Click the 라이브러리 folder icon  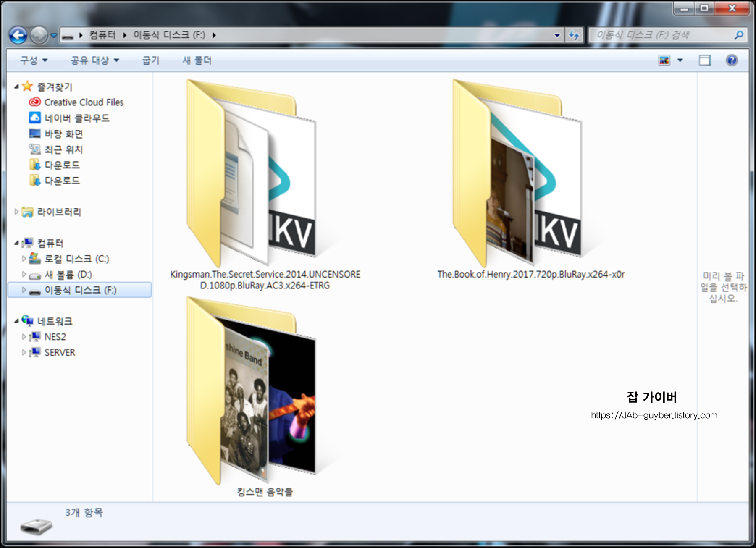(x=28, y=212)
